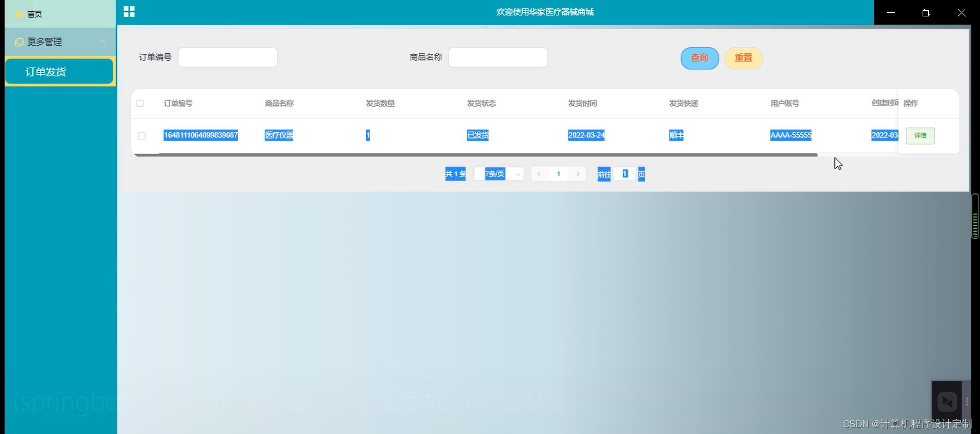Click the 发货快递 column header
The image size is (980, 434).
click(x=684, y=103)
